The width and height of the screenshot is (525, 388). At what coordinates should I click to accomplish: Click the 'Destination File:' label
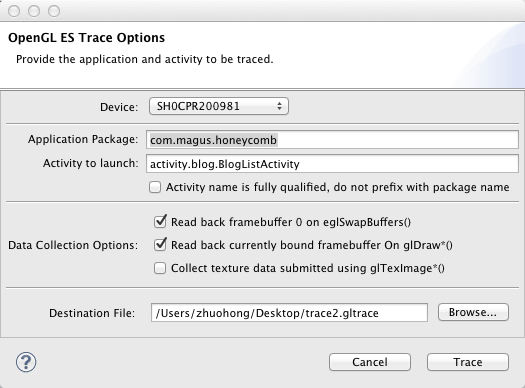click(x=92, y=313)
